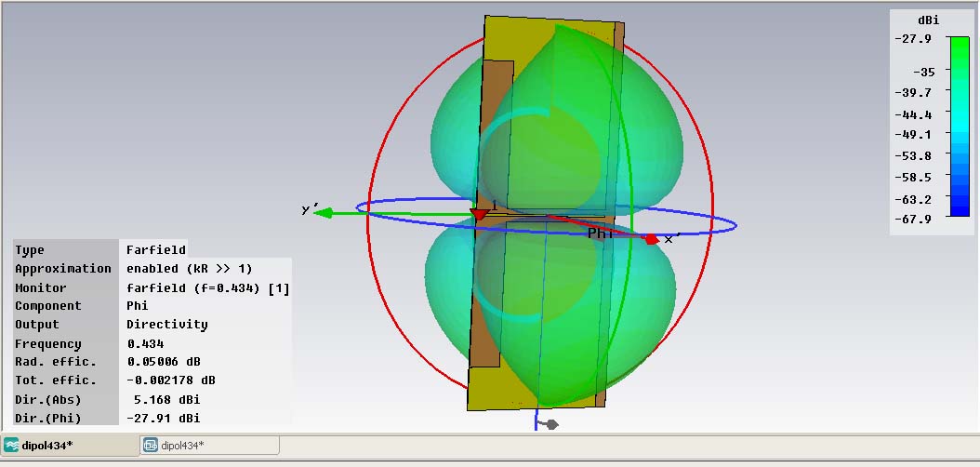Click the Tot. effic. value row
The height and width of the screenshot is (467, 980).
tap(152, 380)
